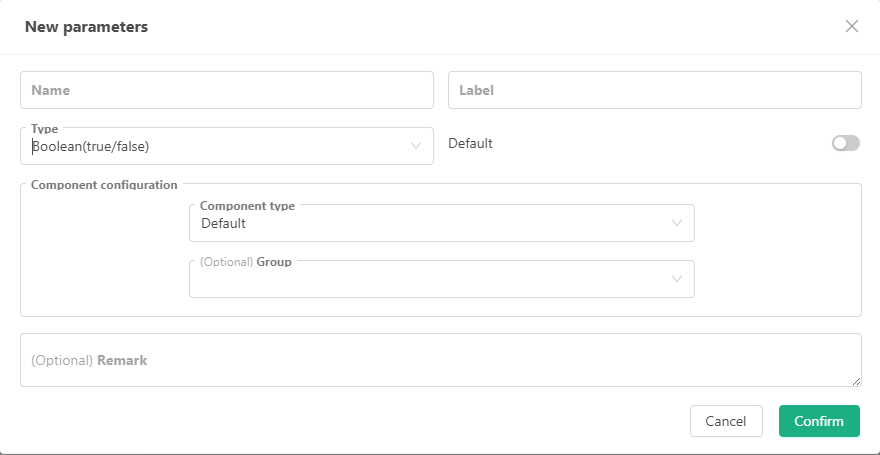
Task: Click the Component configuration section heading
Action: [104, 185]
